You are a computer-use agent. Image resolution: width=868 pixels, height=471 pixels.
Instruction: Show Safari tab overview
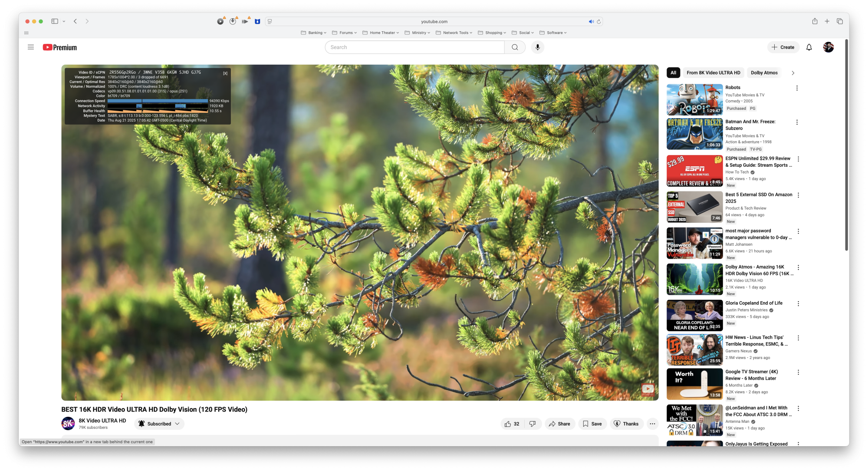[x=840, y=21]
